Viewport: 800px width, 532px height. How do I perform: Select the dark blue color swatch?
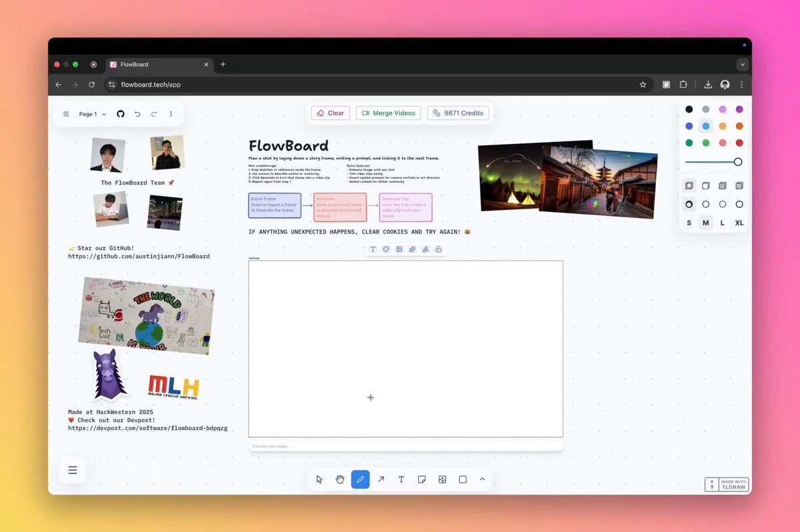pyautogui.click(x=689, y=126)
